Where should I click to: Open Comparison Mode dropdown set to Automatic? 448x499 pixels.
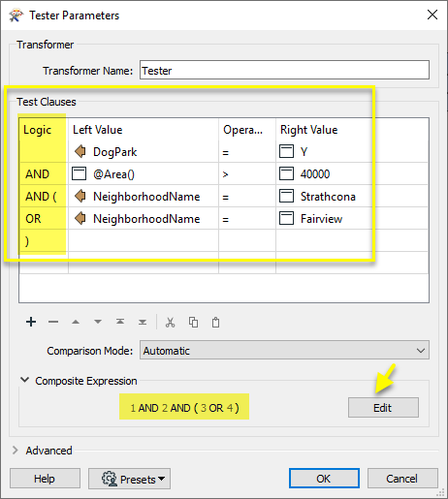(284, 350)
